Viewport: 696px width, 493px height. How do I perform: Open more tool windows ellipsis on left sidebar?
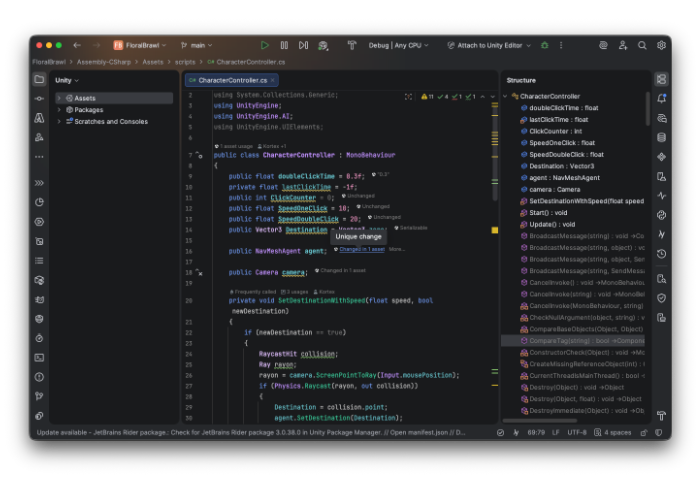39,157
